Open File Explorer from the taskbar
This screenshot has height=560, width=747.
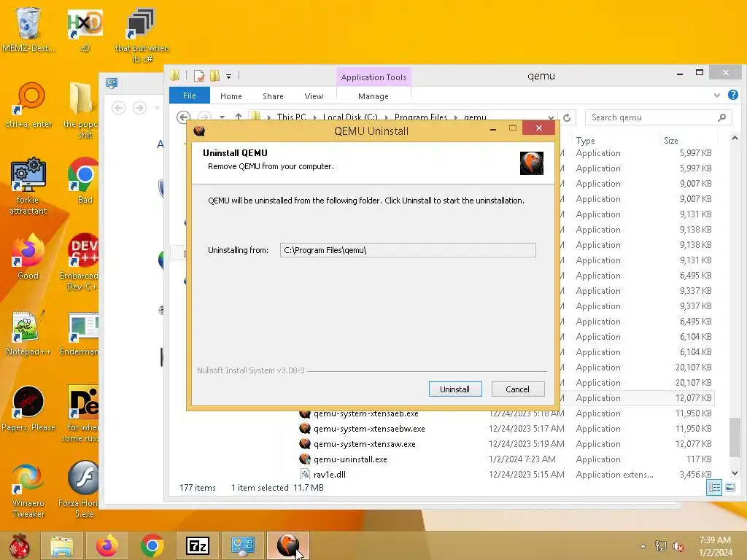(x=62, y=545)
